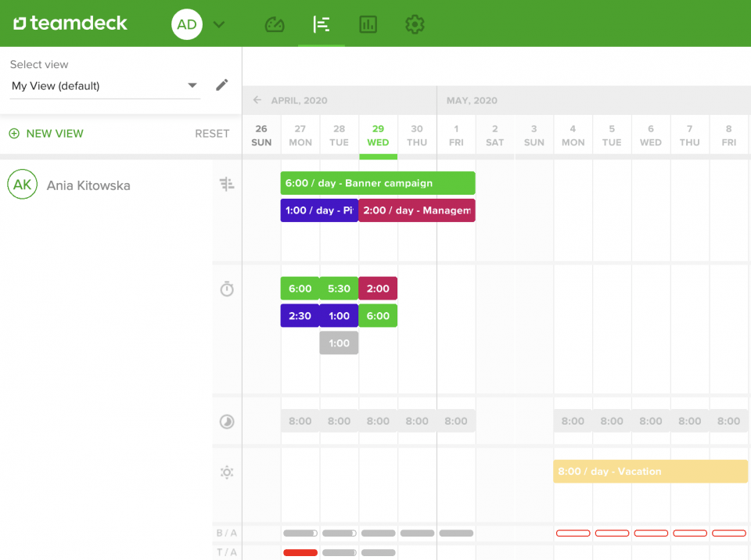Click the 8:00 availability cell on 4 MON
Screen dimensions: 751x560
573,421
